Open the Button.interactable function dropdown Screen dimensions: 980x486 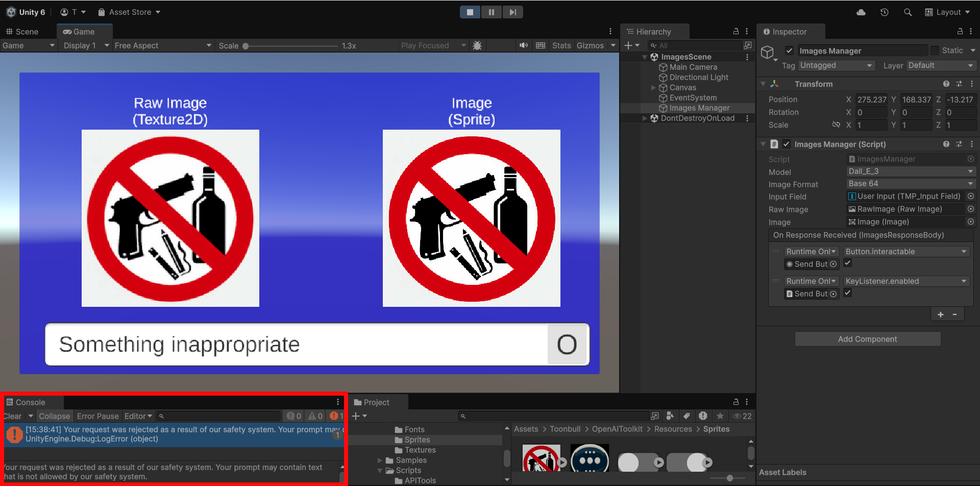(x=906, y=252)
